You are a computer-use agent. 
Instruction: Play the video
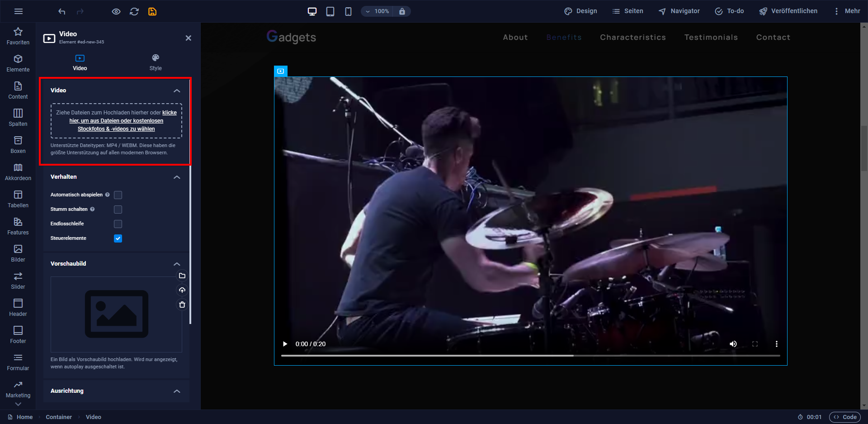pyautogui.click(x=285, y=344)
